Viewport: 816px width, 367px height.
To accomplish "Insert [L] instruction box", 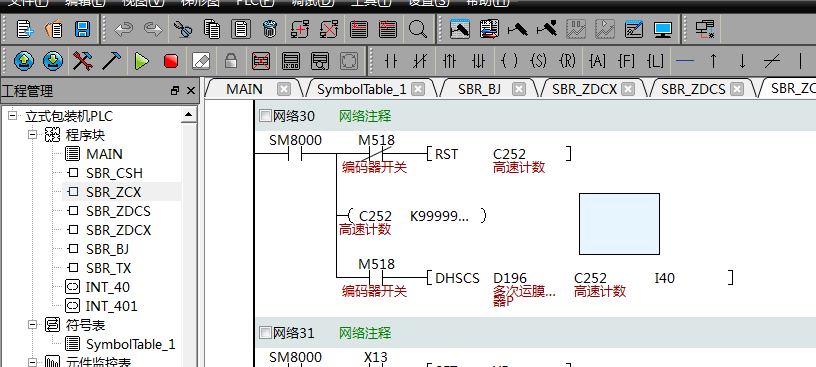I will (655, 61).
